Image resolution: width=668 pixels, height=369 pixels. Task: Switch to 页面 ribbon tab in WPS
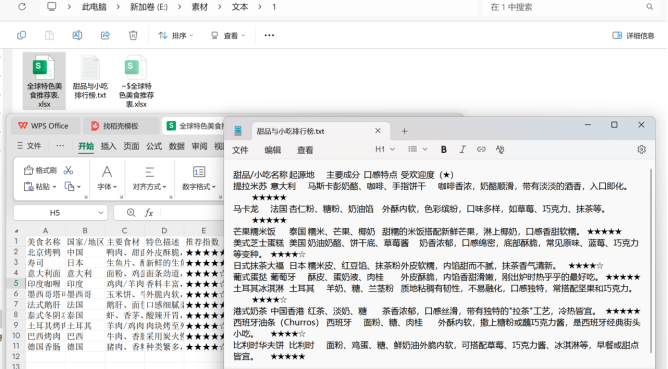pos(131,146)
